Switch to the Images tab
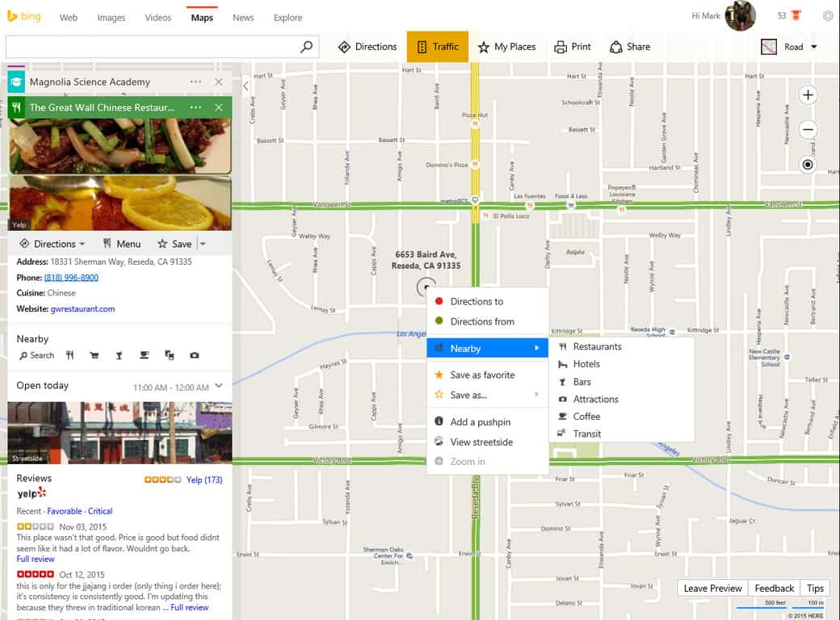The height and width of the screenshot is (620, 840). 111,18
